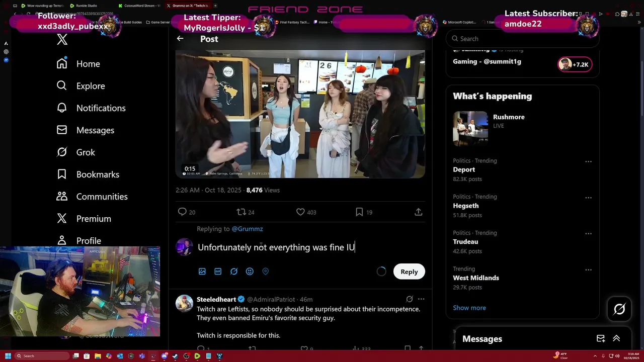Open more options for Trudeau trend
The width and height of the screenshot is (644, 362).
coord(588,234)
